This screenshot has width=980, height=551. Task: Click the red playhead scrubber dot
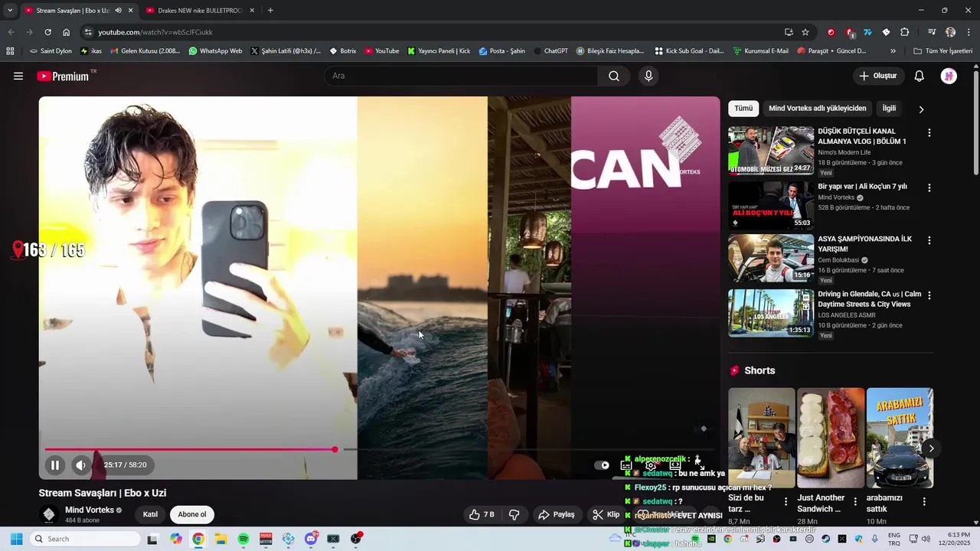point(335,449)
